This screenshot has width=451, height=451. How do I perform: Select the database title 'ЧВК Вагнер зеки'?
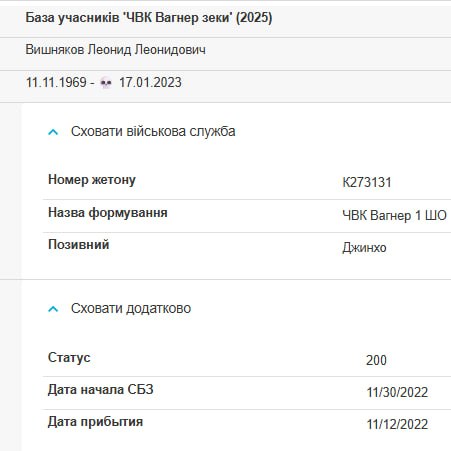177,17
